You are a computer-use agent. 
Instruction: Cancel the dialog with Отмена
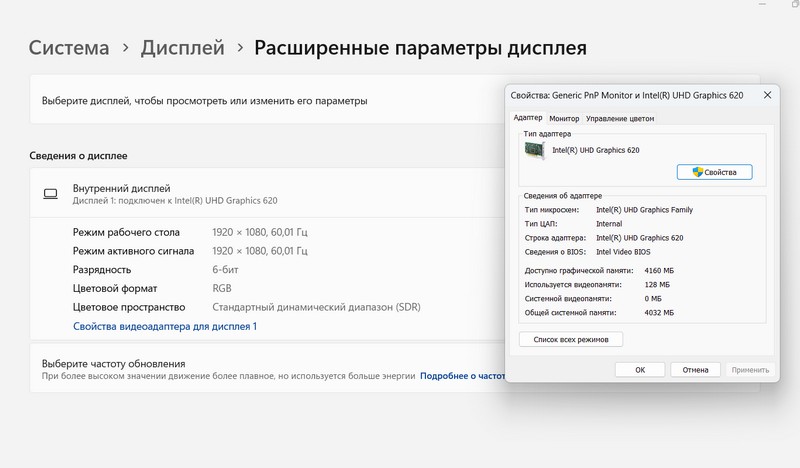pyautogui.click(x=695, y=369)
